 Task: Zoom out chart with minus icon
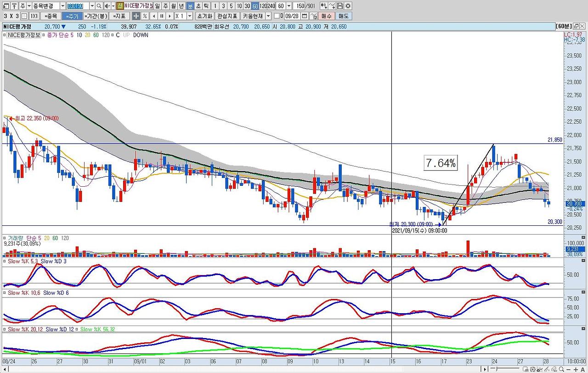point(569,369)
